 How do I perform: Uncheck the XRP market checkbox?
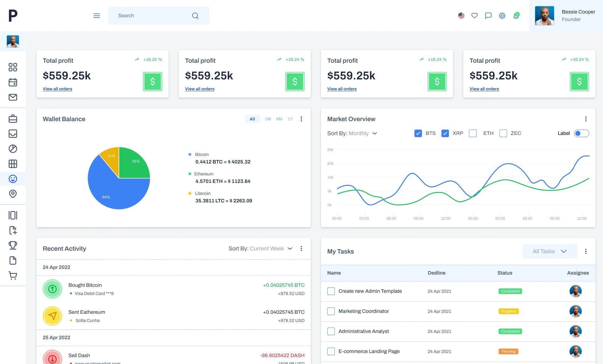[445, 133]
